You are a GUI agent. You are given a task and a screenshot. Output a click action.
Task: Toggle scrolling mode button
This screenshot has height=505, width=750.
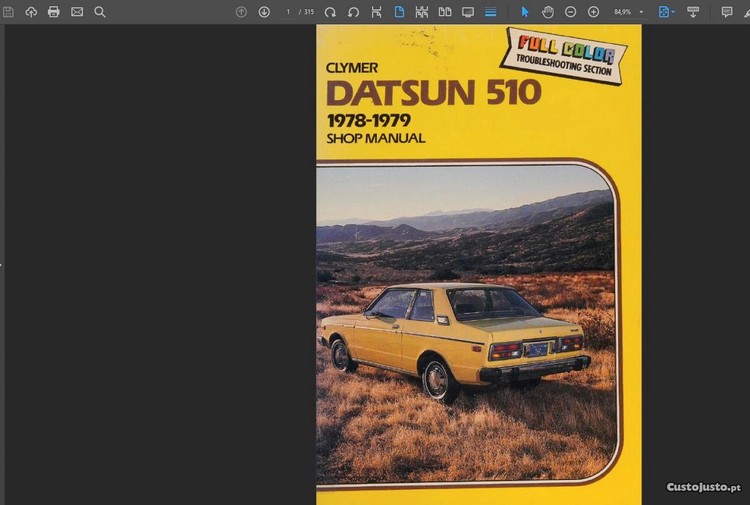(490, 12)
